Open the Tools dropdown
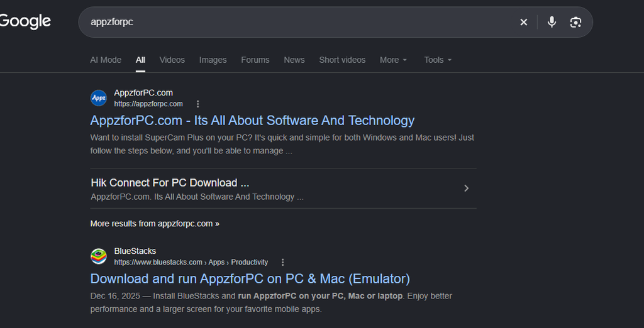This screenshot has height=328, width=644. pos(438,60)
